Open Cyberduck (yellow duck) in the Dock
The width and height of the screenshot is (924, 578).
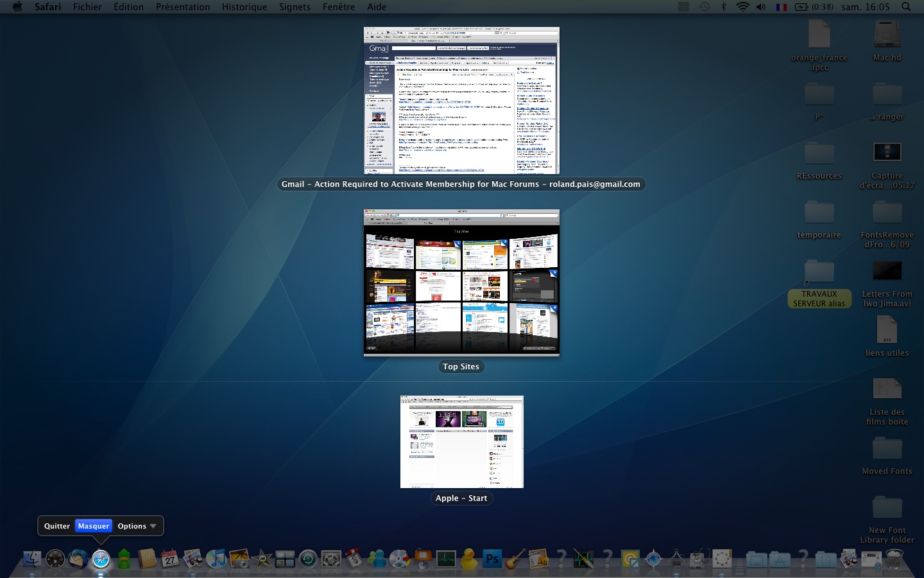[x=469, y=559]
